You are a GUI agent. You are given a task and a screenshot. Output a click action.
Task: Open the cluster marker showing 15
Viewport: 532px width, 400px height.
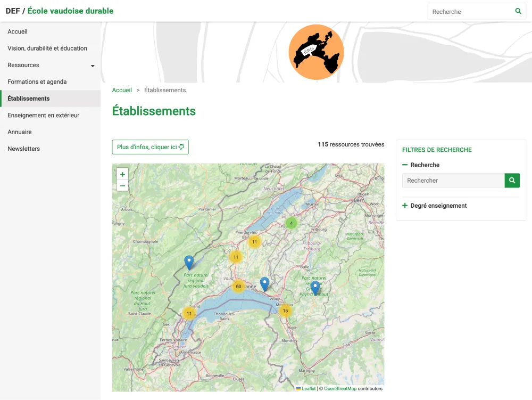tap(285, 311)
